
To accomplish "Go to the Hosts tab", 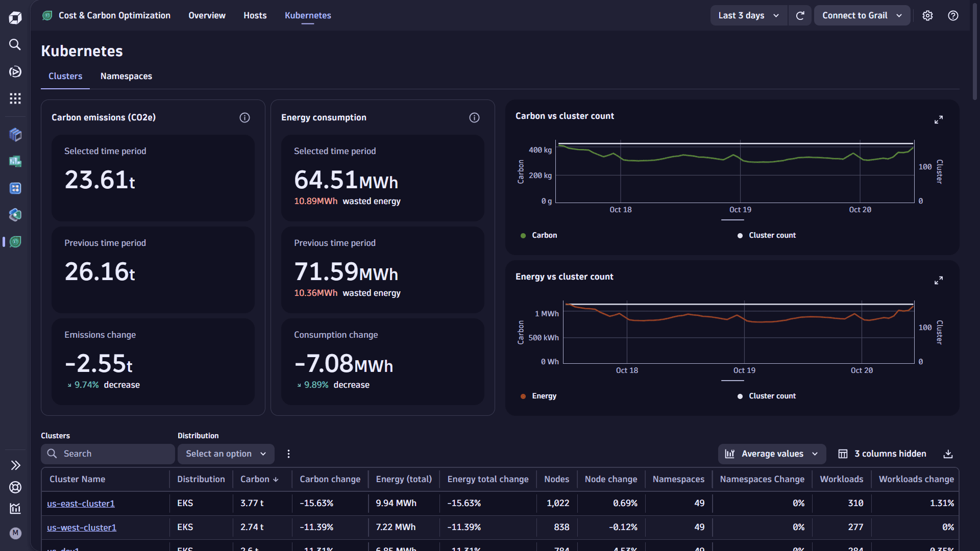I will (255, 15).
